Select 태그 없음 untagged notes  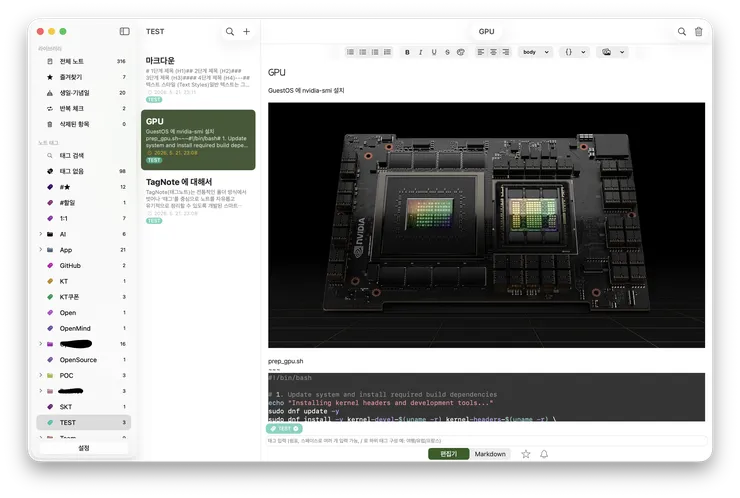84,171
